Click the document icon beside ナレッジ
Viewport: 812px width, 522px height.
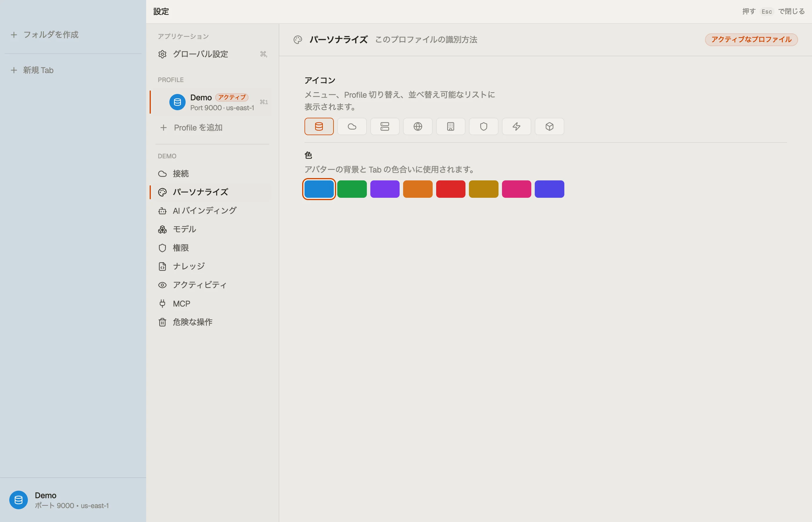[162, 267]
